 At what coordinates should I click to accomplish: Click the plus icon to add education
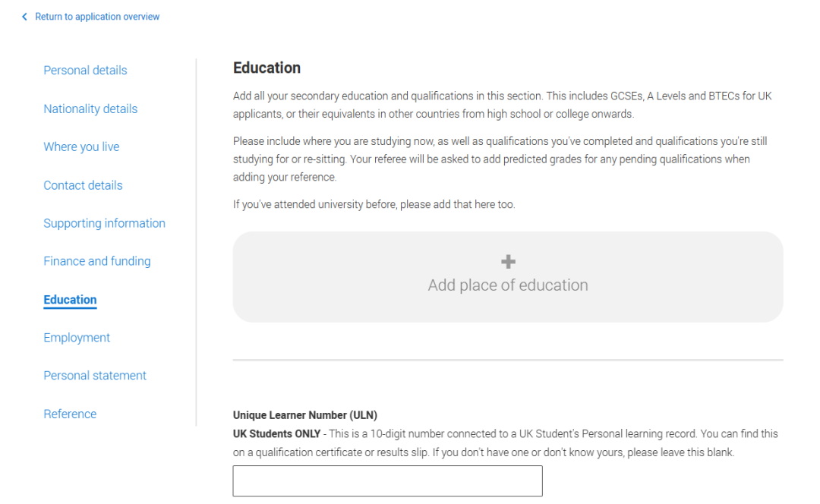coord(508,262)
